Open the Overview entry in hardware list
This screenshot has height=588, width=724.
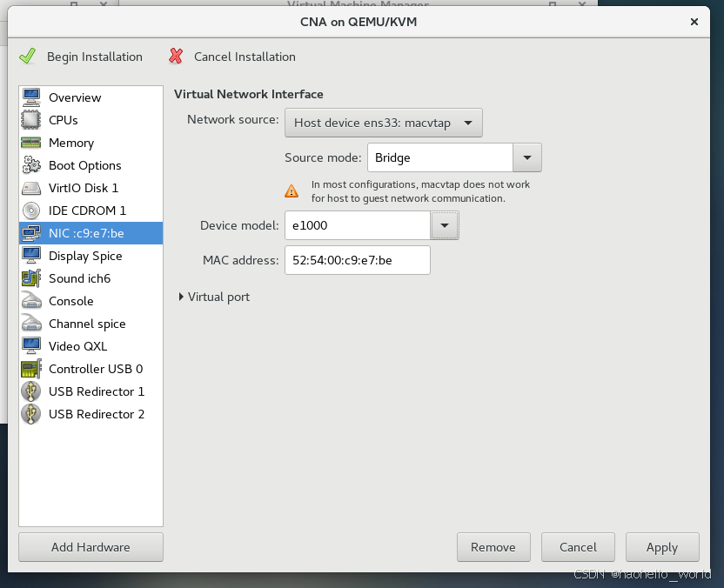pos(91,97)
